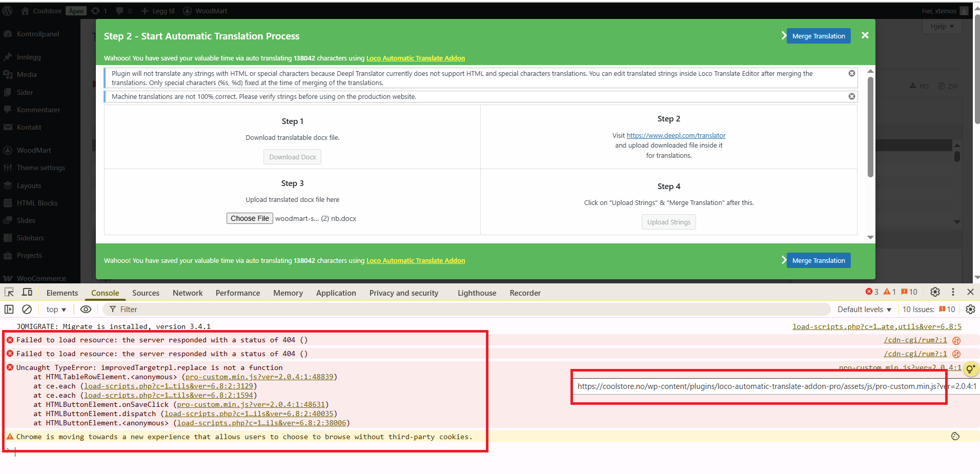The image size is (980, 474).
Task: Switch to the Recorder tab
Action: click(525, 293)
